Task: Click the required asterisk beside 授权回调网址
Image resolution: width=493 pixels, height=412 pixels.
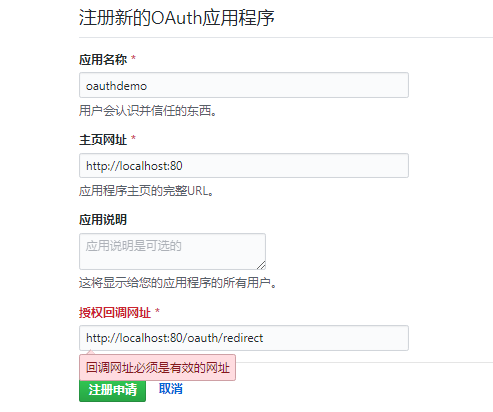Action: click(157, 311)
